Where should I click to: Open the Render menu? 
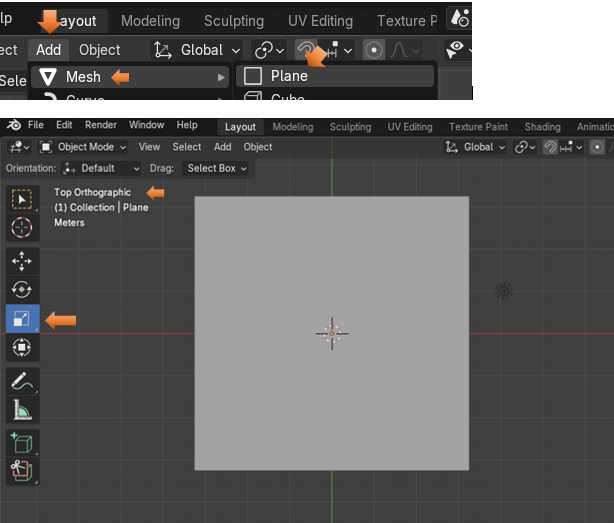(x=100, y=125)
